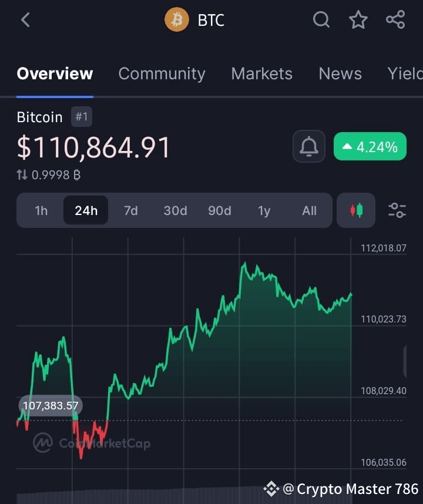The image size is (423, 504).
Task: Tap the 107,383.57 price marker on chart
Action: click(51, 406)
